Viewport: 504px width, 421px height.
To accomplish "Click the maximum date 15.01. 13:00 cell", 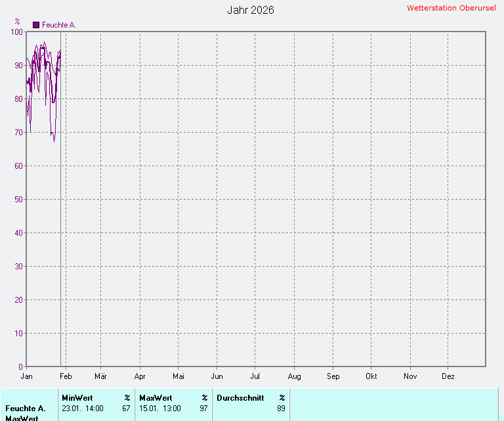I will tap(160, 408).
